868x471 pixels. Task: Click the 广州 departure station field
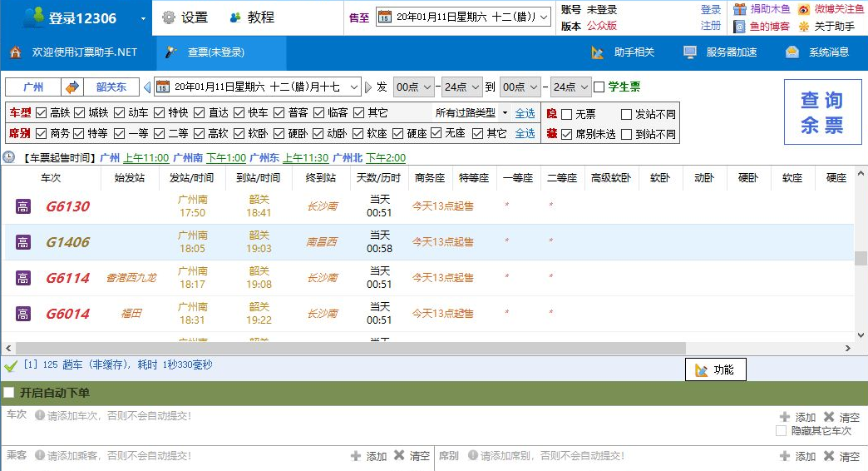click(33, 87)
